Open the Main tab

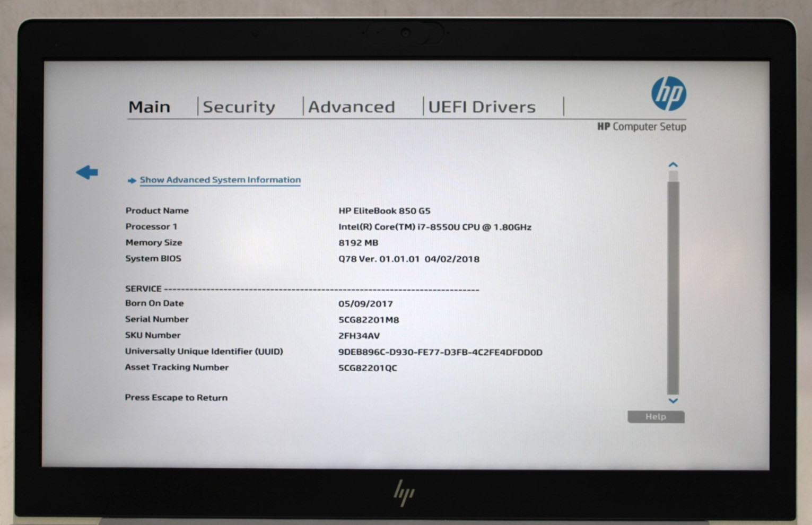(149, 107)
